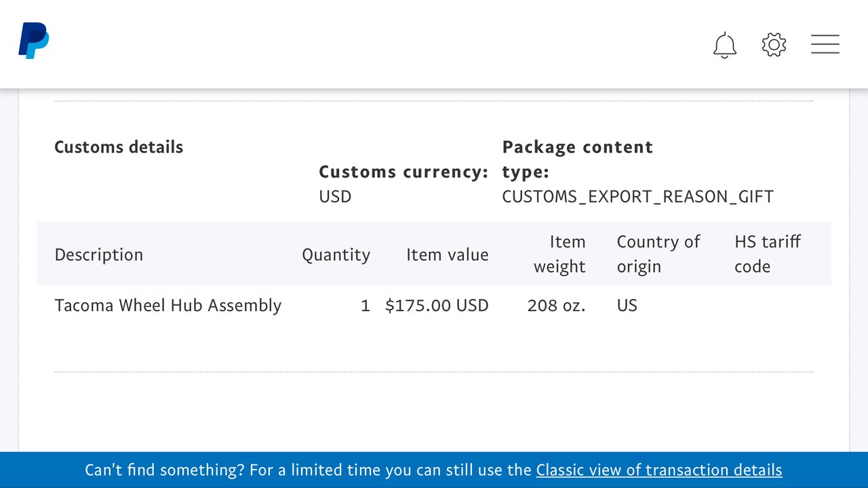Click the $175.00 USD item value
The image size is (868, 488).
point(437,306)
